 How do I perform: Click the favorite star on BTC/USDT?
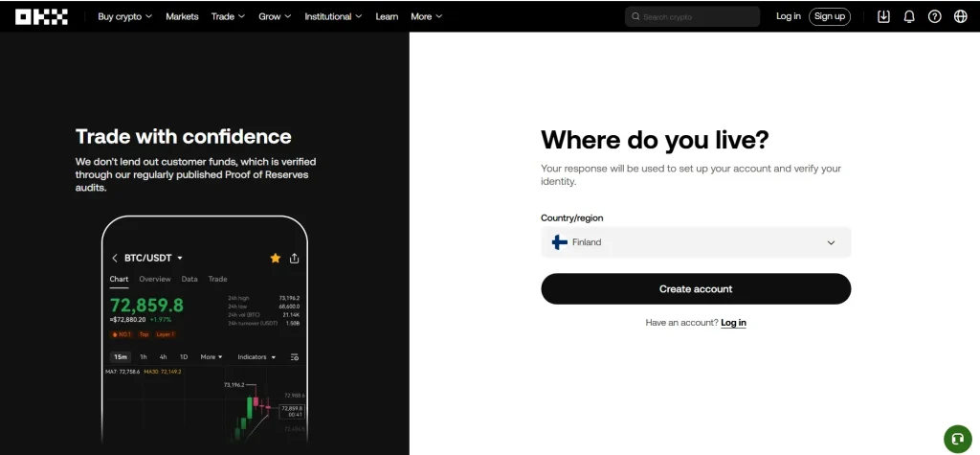[x=276, y=258]
